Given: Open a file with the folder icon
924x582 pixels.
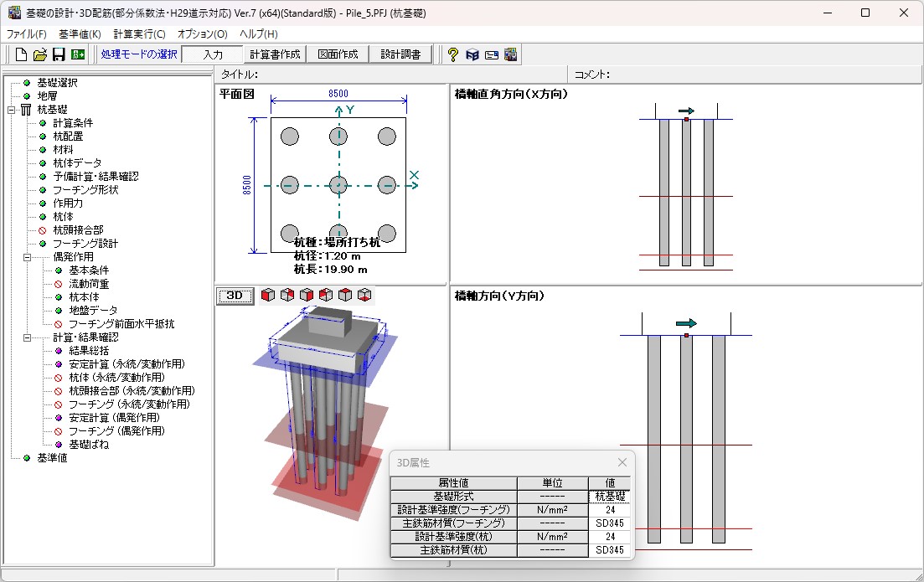Looking at the screenshot, I should click(40, 54).
